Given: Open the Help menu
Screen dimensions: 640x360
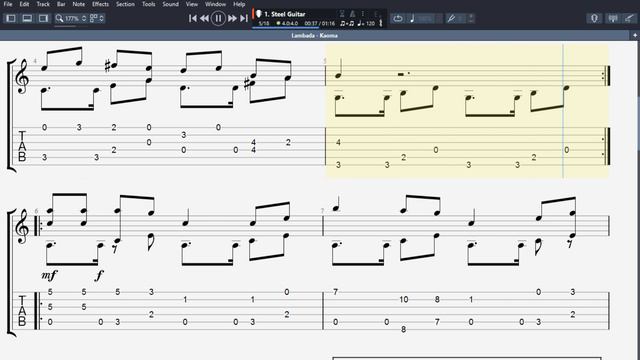Looking at the screenshot, I should pyautogui.click(x=239, y=4).
